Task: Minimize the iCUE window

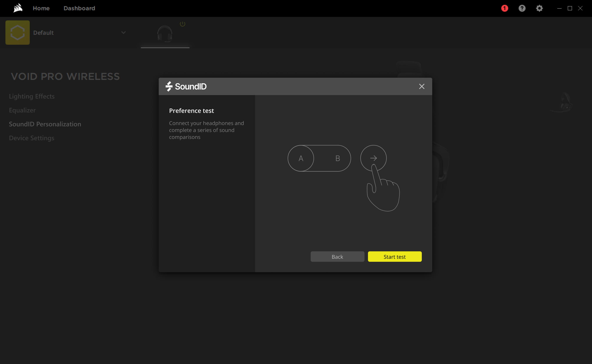Action: pos(559,8)
